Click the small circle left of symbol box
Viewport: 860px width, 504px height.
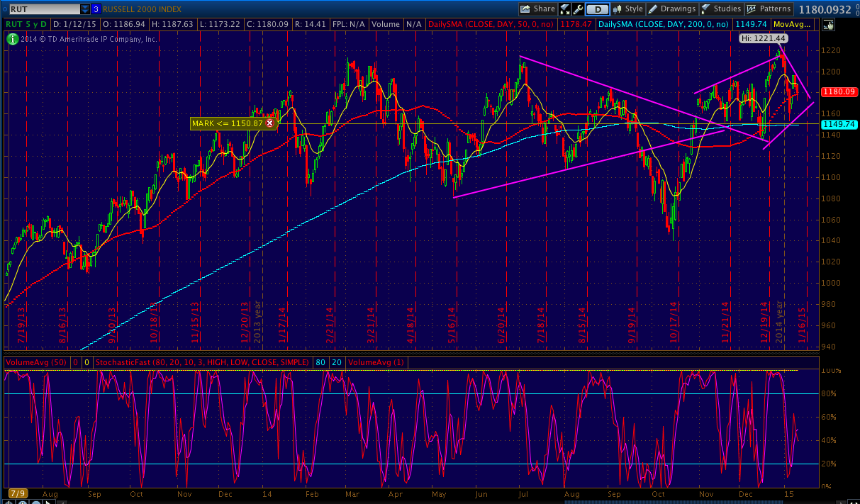pos(4,9)
